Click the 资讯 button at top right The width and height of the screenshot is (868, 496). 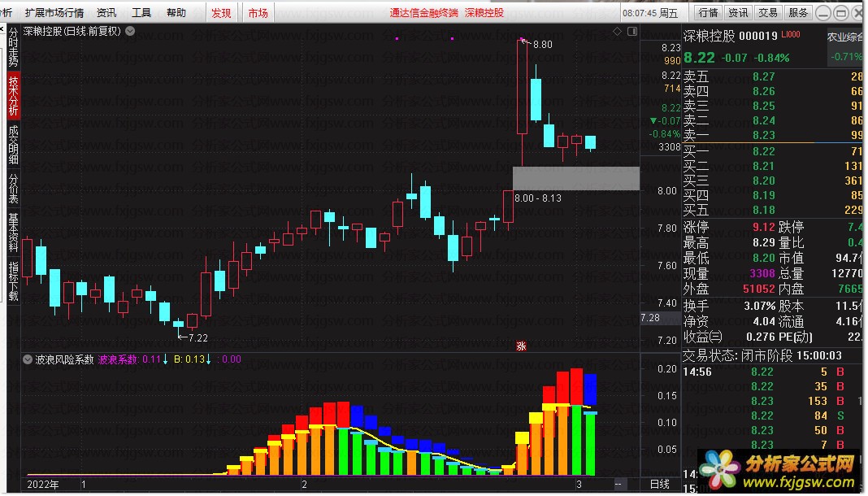738,12
